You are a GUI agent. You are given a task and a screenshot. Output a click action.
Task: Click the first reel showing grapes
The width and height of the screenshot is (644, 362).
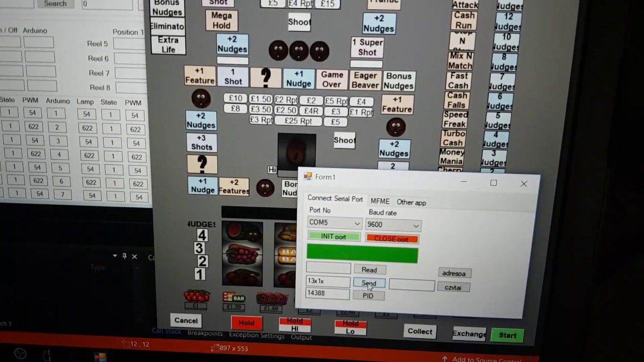pyautogui.click(x=243, y=254)
